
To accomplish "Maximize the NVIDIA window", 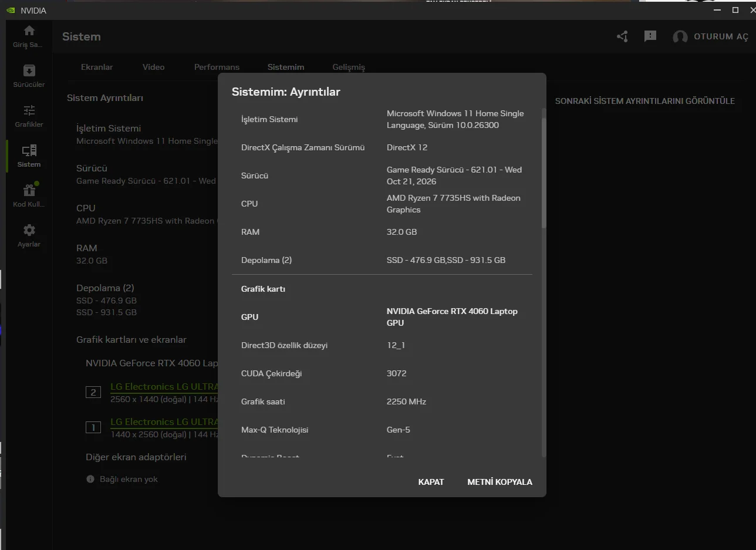I will (735, 10).
